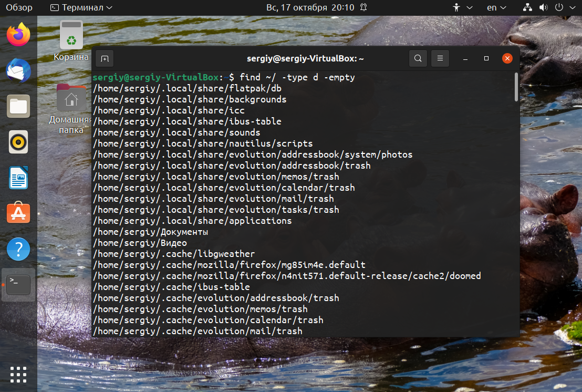Viewport: 582px width, 392px height.
Task: Open Ubuntu Software store
Action: [18, 213]
